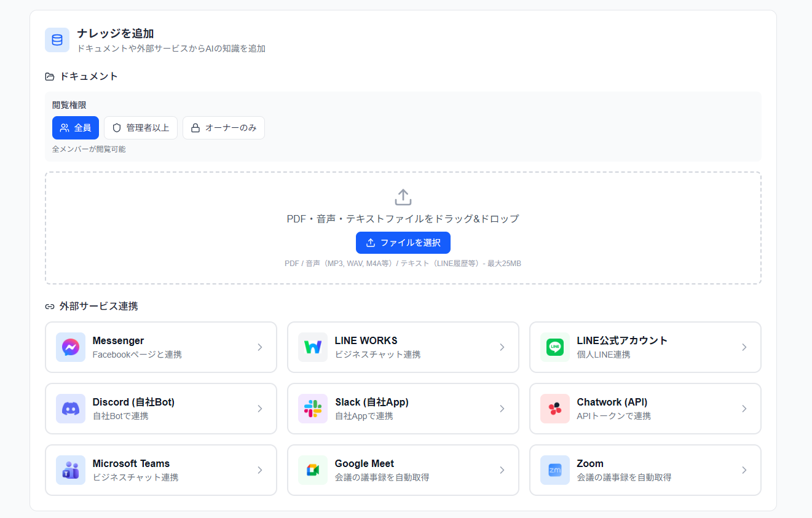Click the Zoom icon

554,469
